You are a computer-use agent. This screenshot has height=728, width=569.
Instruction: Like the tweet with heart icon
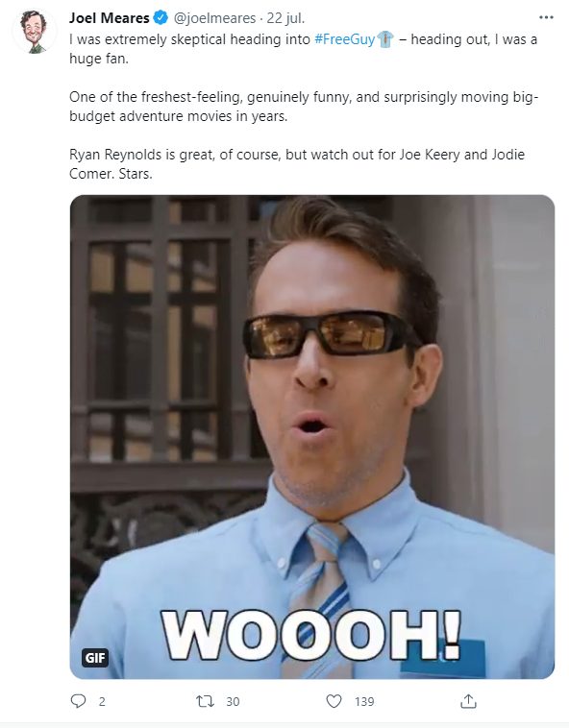point(334,701)
